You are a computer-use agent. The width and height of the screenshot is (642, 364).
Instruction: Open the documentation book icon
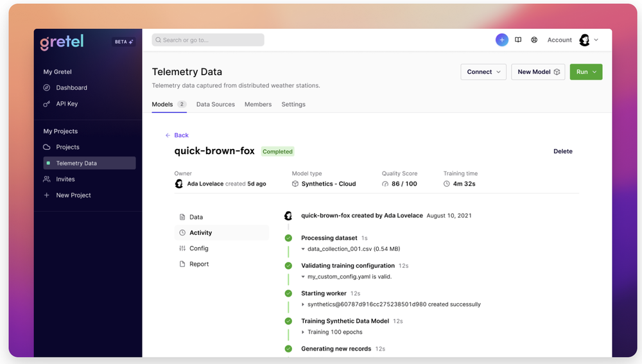[x=518, y=40]
